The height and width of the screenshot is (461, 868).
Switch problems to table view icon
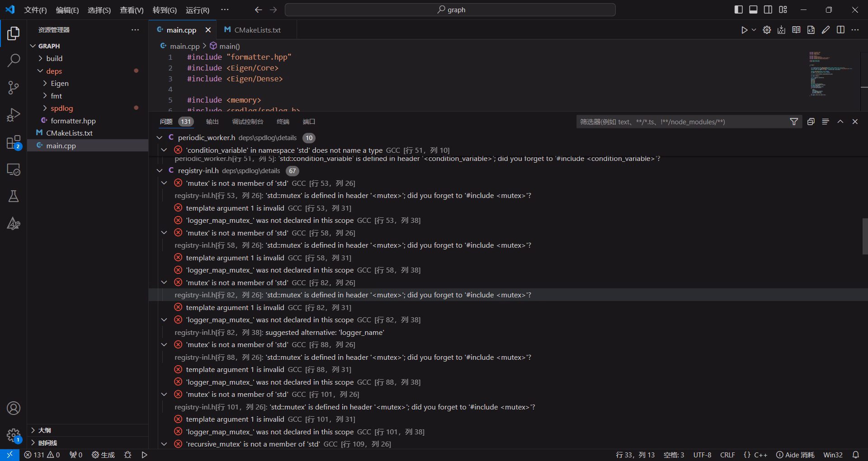click(x=826, y=122)
